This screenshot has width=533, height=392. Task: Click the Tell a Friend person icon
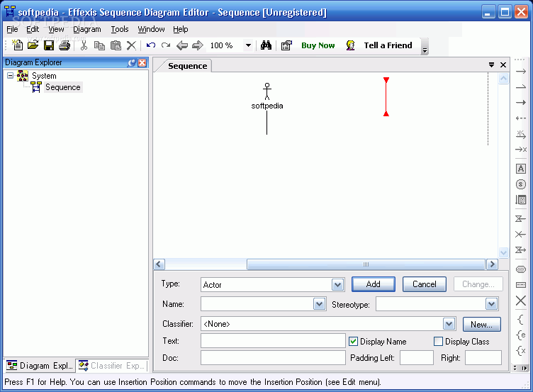coord(350,45)
